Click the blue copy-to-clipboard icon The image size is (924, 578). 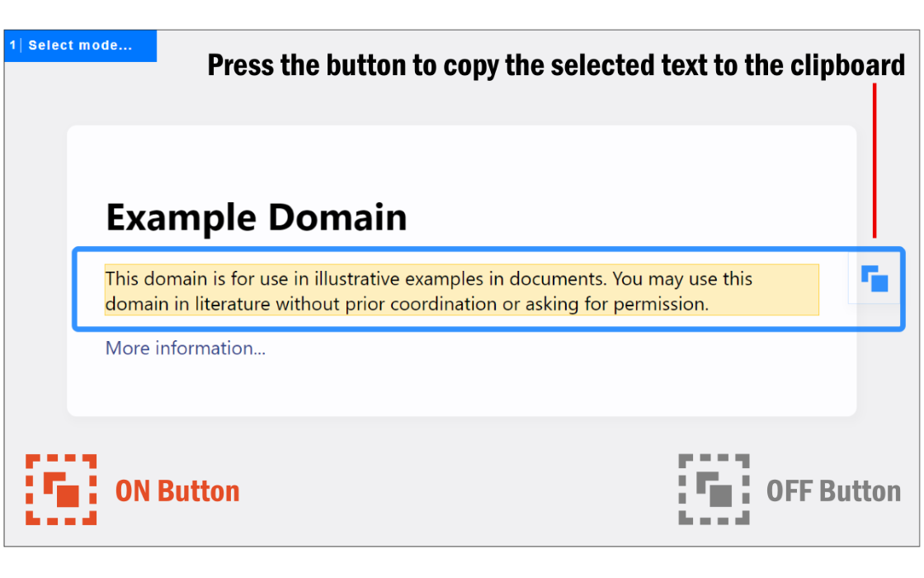[874, 278]
